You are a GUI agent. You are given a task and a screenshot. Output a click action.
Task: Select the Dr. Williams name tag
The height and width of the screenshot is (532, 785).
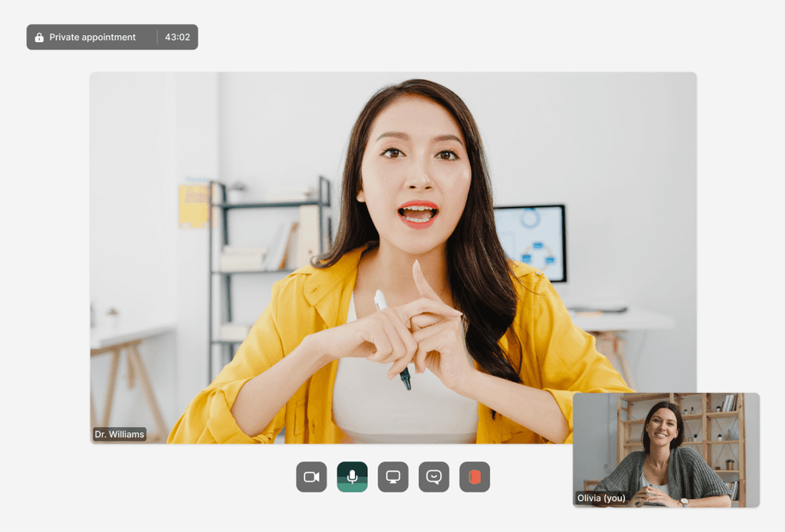119,434
